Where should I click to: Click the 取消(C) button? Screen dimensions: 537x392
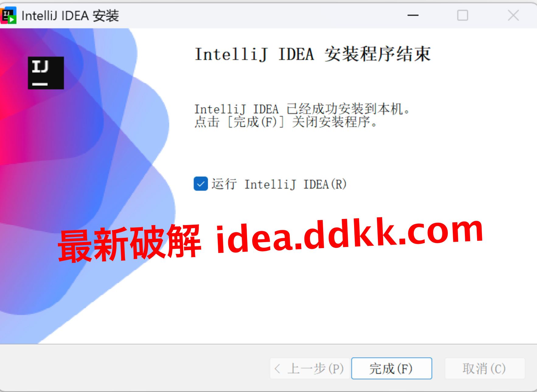pos(485,368)
